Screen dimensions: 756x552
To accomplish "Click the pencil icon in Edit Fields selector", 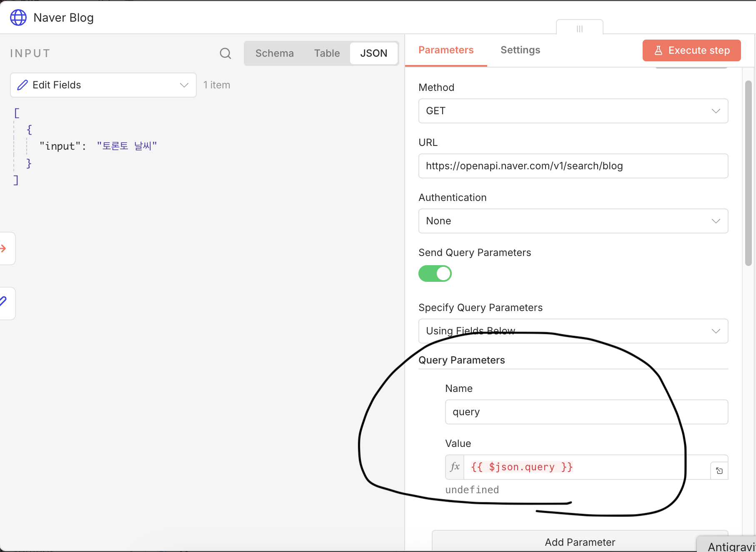I will tap(23, 85).
